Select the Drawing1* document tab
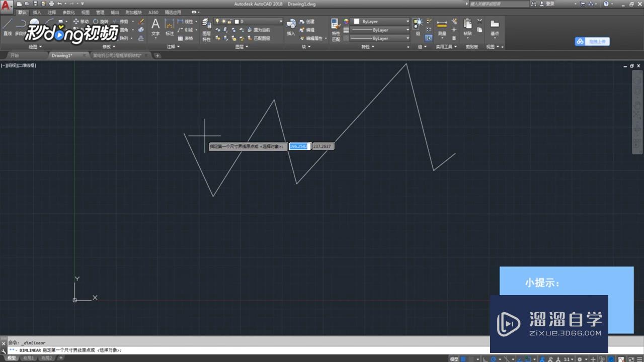Image resolution: width=644 pixels, height=362 pixels. [x=62, y=55]
